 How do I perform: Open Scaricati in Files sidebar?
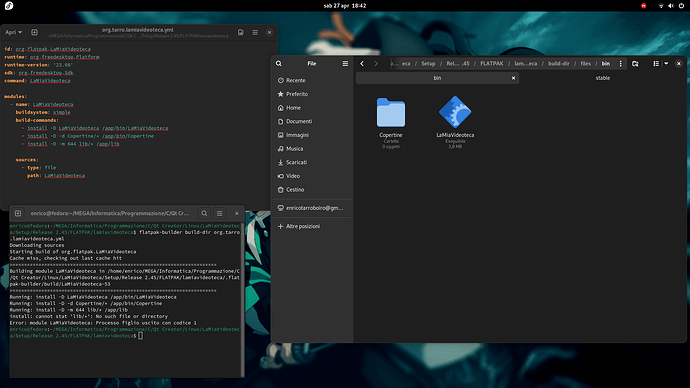pos(312,162)
